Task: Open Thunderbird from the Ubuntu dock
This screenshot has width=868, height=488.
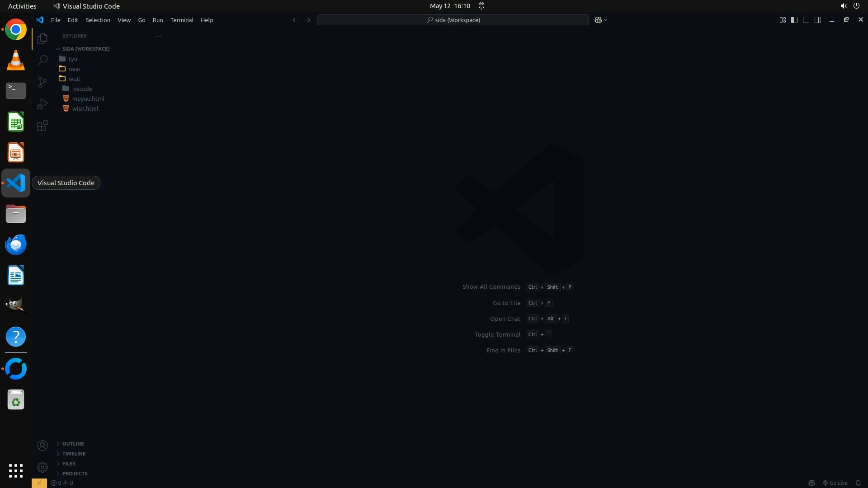Action: point(16,245)
